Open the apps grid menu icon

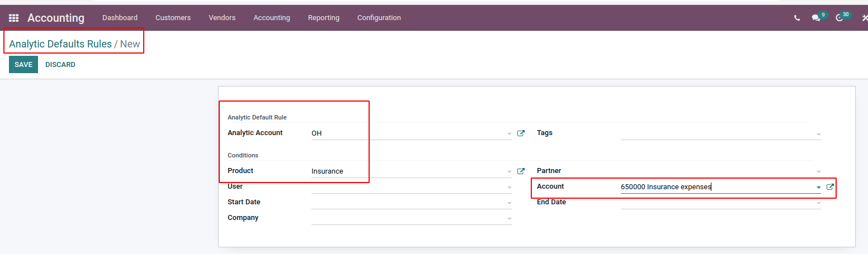pyautogui.click(x=13, y=18)
